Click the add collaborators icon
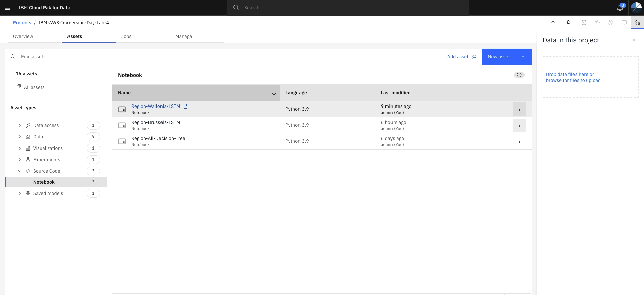This screenshot has height=295, width=644. 569,23
